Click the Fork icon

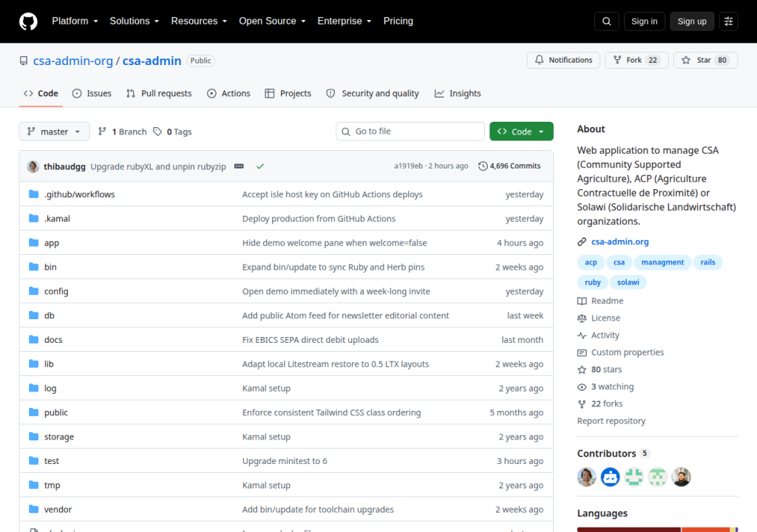(617, 60)
